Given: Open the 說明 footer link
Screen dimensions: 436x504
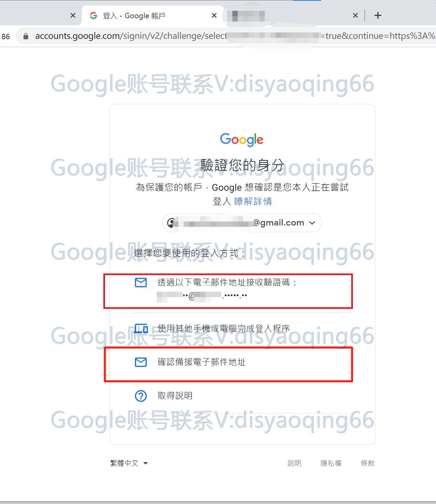Looking at the screenshot, I should pos(294,463).
